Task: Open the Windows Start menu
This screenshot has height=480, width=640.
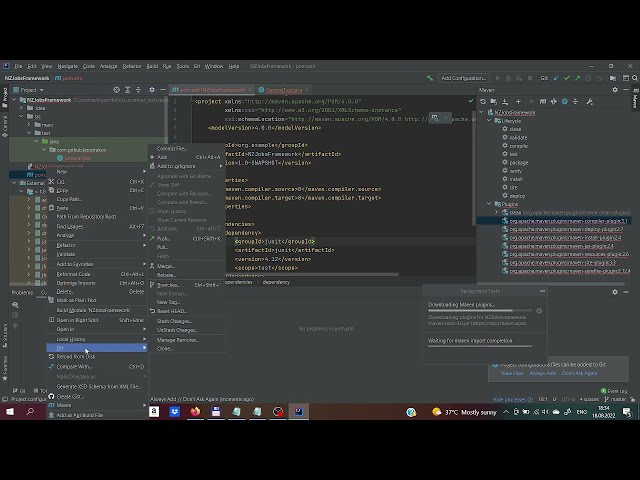Action: [x=10, y=411]
